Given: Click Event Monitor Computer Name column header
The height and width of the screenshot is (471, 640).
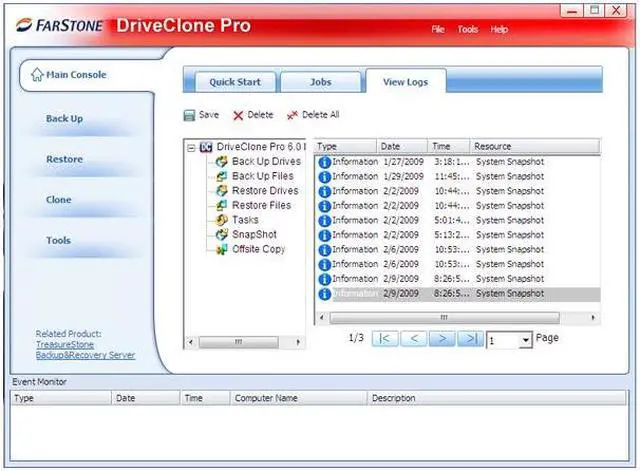Looking at the screenshot, I should coord(299,398).
